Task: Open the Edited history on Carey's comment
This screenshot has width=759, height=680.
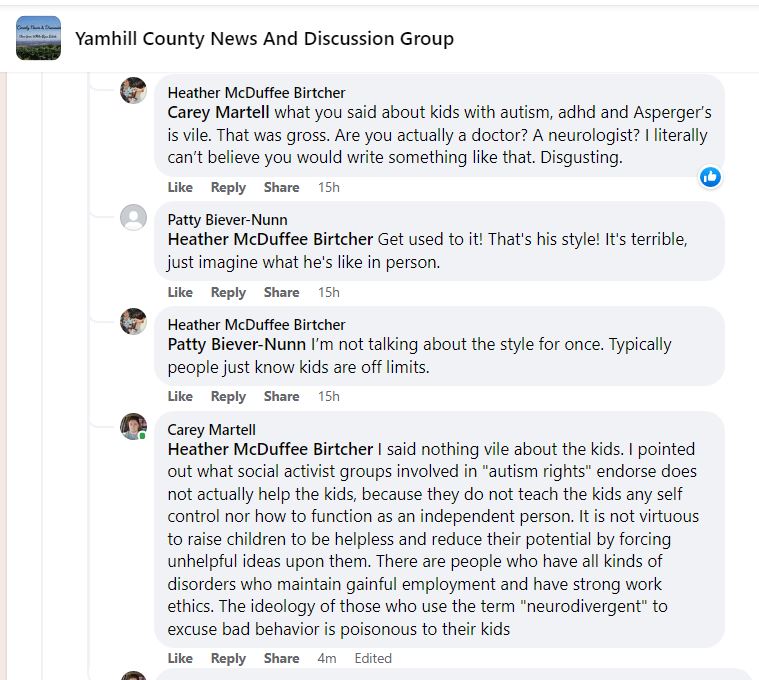Action: coord(373,658)
